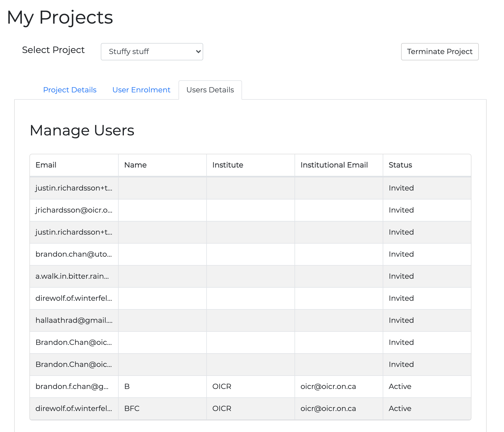The width and height of the screenshot is (504, 432).
Task: Click oicr@oicr.on.ca in the BFC row
Action: point(339,409)
